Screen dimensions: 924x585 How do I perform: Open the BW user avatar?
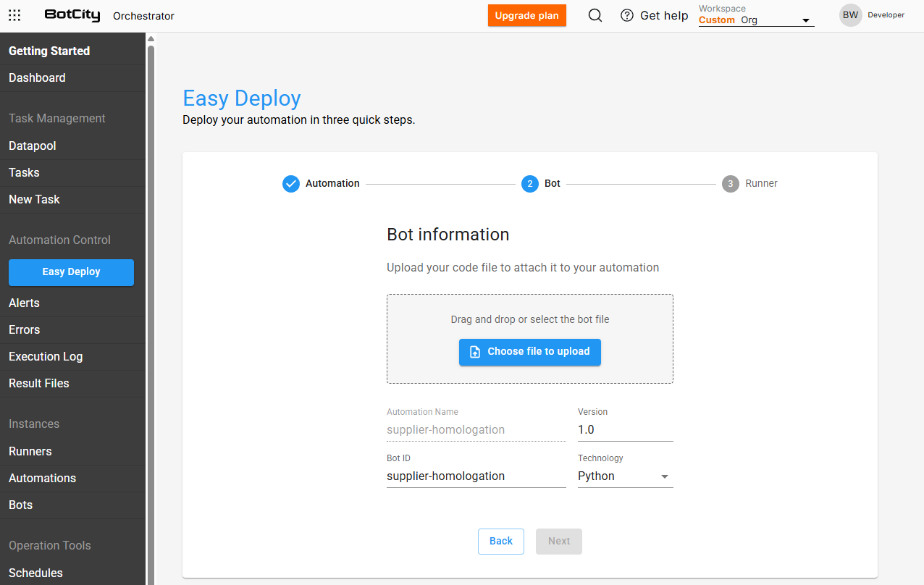coord(850,15)
